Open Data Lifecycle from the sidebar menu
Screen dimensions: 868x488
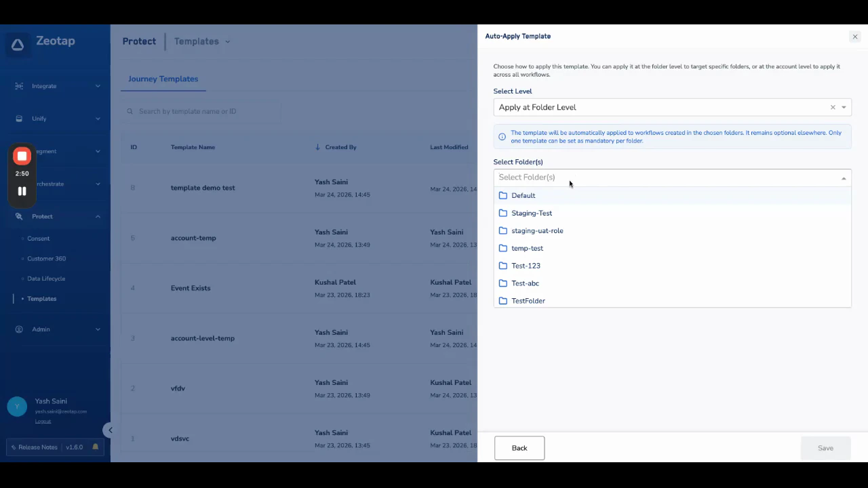(x=46, y=279)
